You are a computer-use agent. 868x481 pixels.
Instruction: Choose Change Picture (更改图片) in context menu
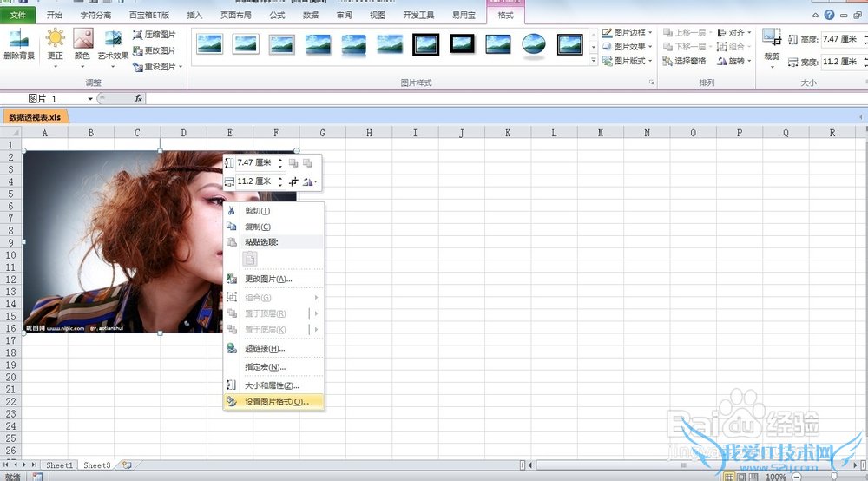(273, 279)
